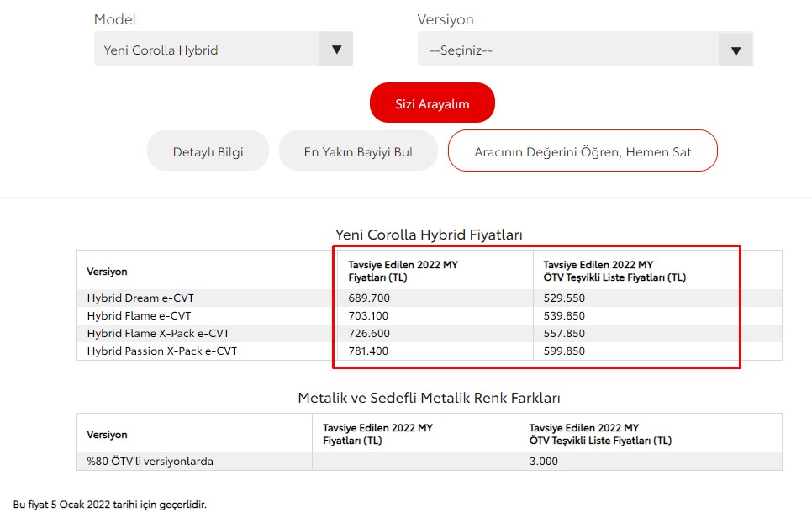The width and height of the screenshot is (812, 523).
Task: Click the Versiyon label above the --Seçiniz-- dropdown
Action: (x=446, y=19)
